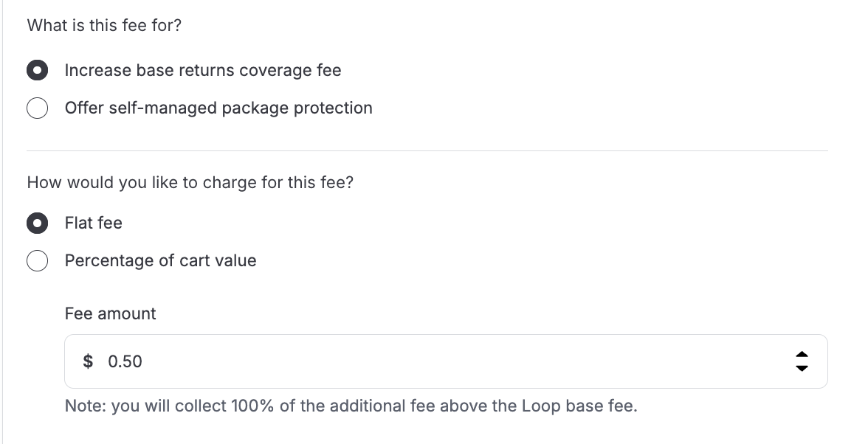Click the "What is this fee for?" heading
868x444 pixels.
click(104, 26)
